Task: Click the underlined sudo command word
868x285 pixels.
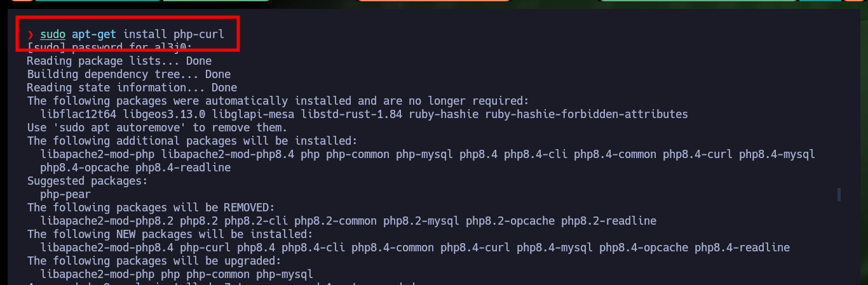Action: tap(53, 34)
